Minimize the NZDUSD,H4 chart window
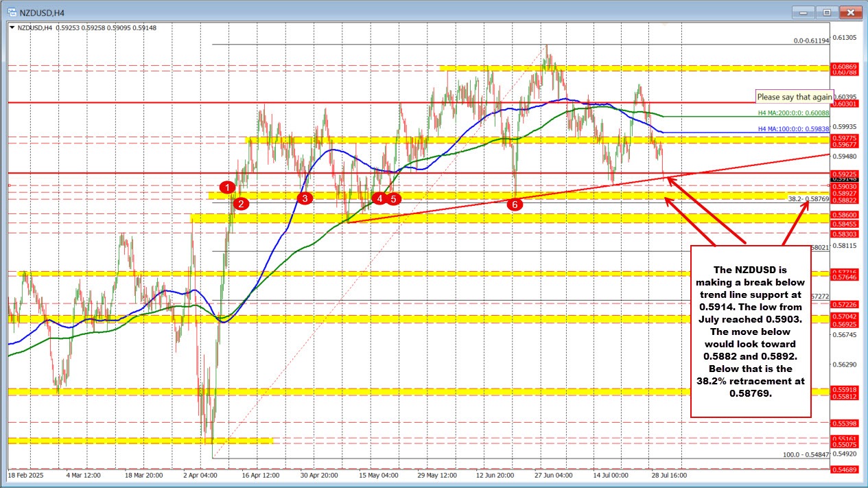This screenshot has width=868, height=488. 804,12
